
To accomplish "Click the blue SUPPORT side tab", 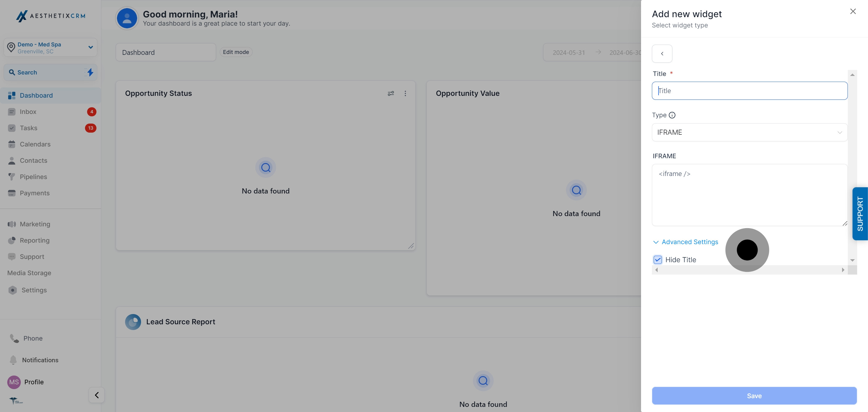I will pyautogui.click(x=860, y=214).
